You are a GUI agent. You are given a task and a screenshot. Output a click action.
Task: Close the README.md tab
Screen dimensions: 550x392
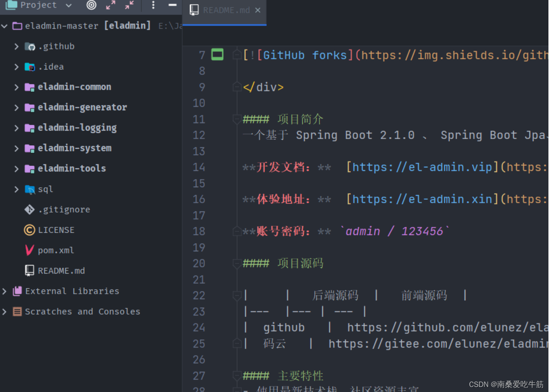point(258,10)
